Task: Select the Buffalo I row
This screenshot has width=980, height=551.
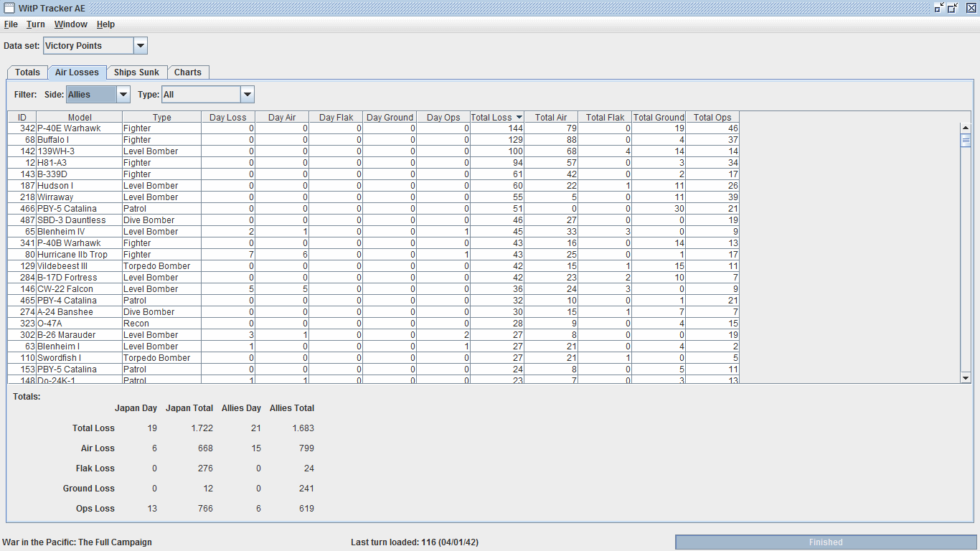Action: [373, 140]
